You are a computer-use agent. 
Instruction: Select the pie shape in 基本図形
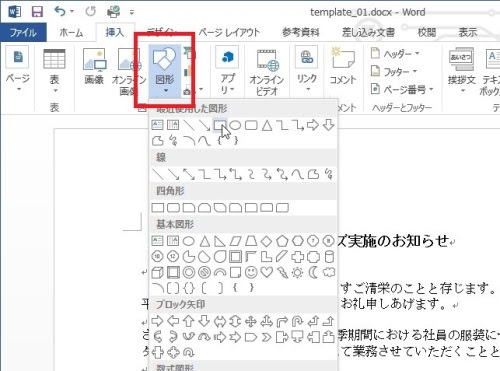point(189,257)
